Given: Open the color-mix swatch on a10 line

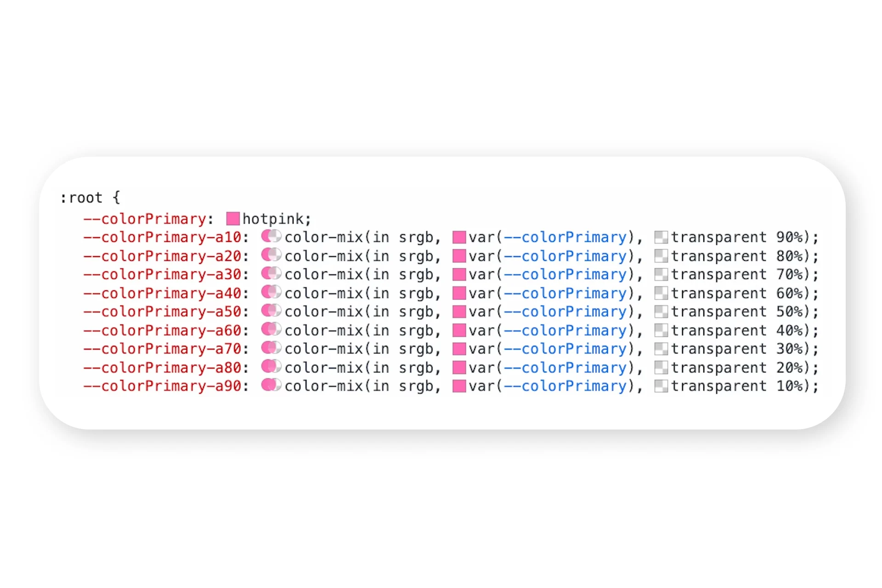Looking at the screenshot, I should [271, 236].
